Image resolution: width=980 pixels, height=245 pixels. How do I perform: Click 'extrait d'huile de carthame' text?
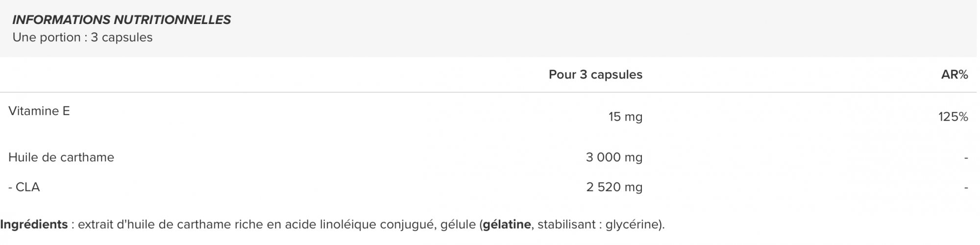pos(155,225)
